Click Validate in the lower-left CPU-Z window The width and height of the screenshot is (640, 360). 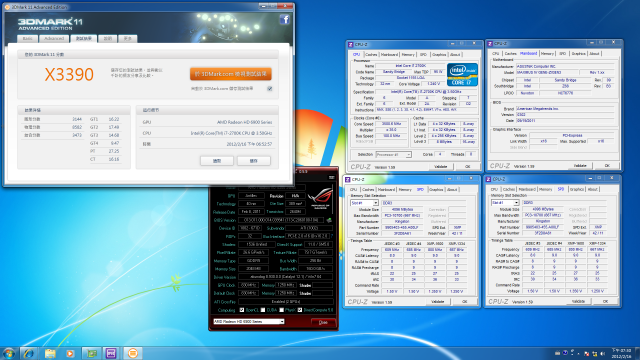438,302
